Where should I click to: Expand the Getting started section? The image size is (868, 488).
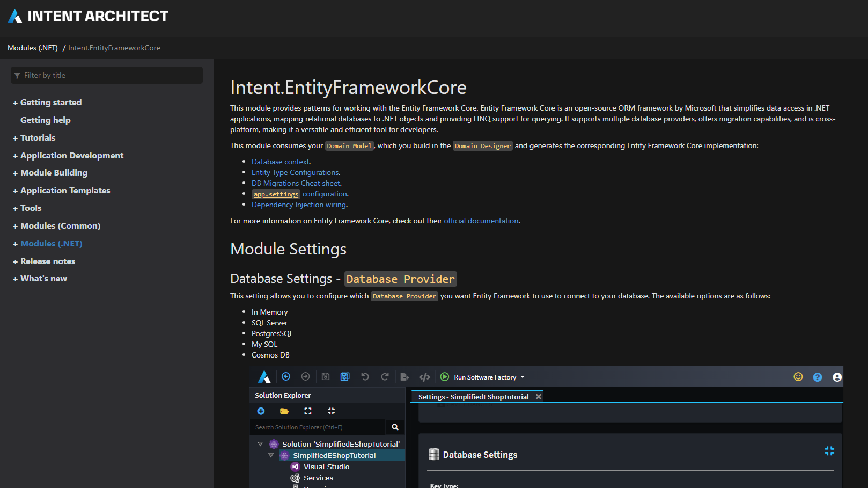pos(16,103)
